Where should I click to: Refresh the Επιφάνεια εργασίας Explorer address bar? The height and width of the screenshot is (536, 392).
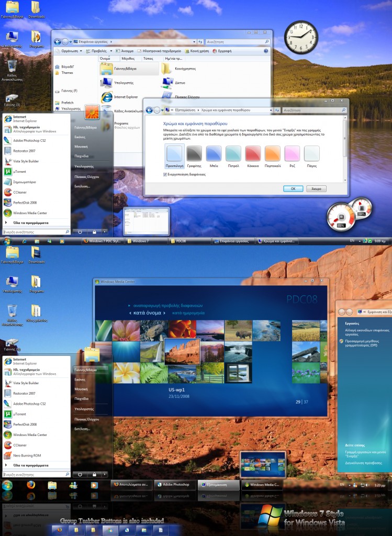tap(200, 42)
